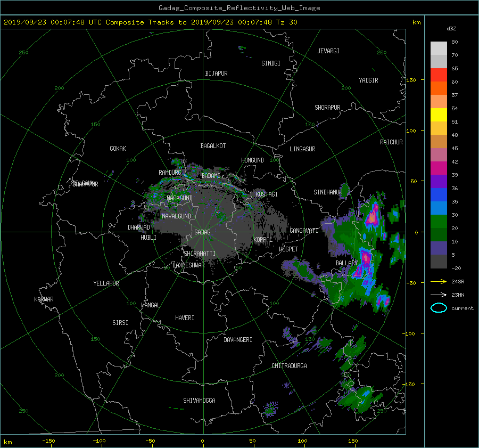Click the SIRSI city label

point(120,323)
